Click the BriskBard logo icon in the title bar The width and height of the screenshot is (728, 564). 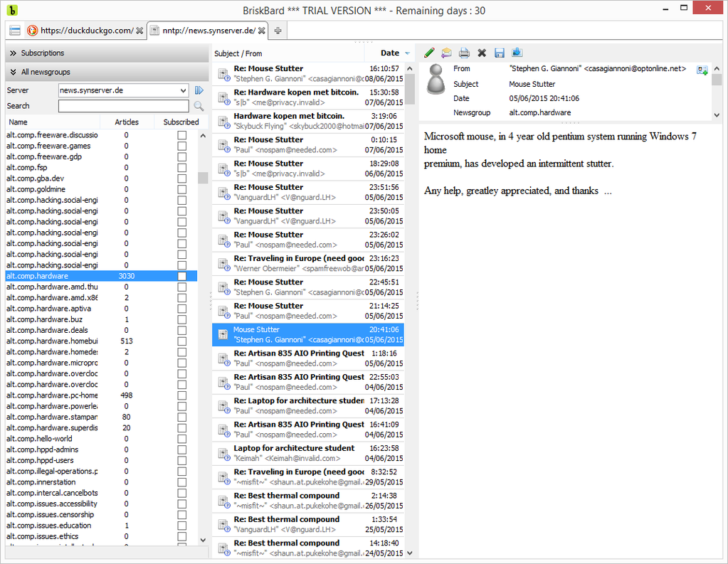point(11,9)
